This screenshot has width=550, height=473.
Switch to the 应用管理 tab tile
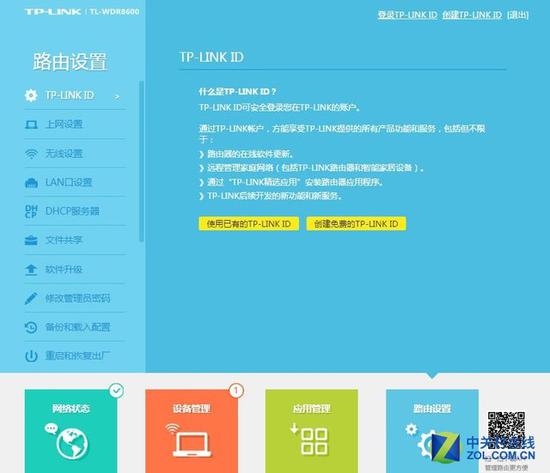(x=312, y=431)
